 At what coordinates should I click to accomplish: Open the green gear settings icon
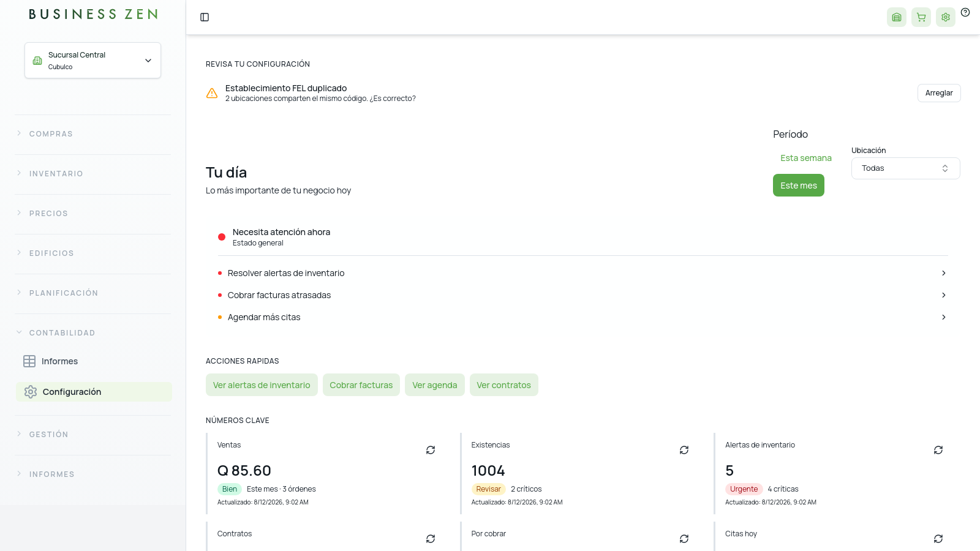(946, 17)
